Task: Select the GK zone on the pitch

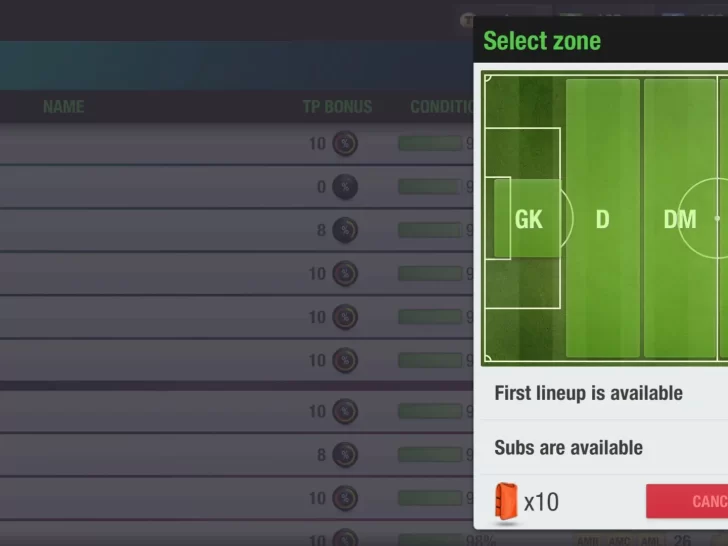Action: [x=528, y=218]
